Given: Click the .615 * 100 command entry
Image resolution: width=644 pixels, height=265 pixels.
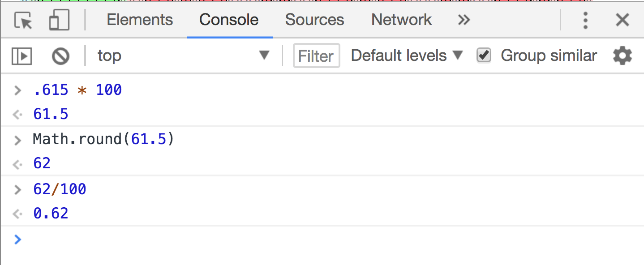Looking at the screenshot, I should (x=77, y=90).
